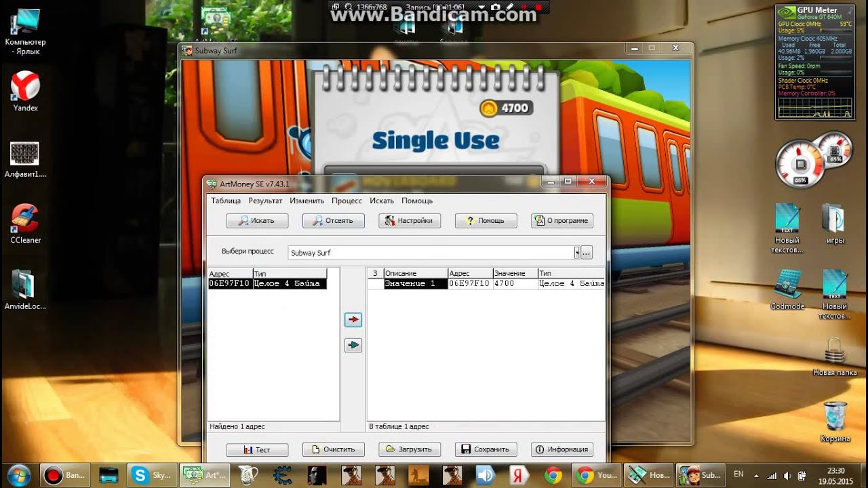Click the Загрузить load button
This screenshot has width=868, height=488.
tap(410, 449)
